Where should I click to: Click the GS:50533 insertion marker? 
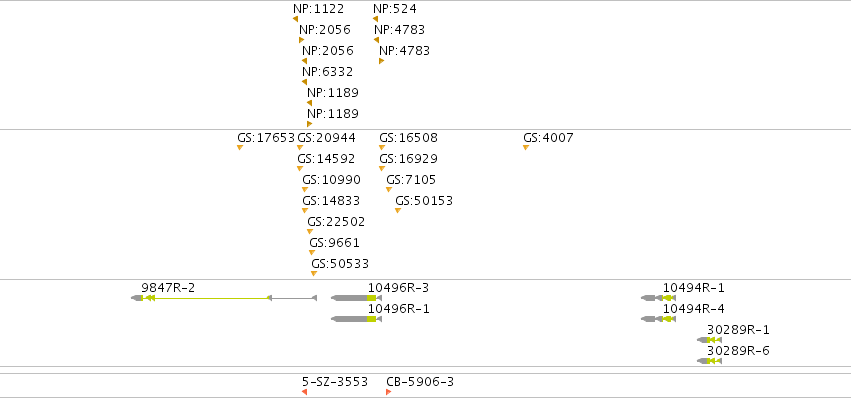click(314, 274)
